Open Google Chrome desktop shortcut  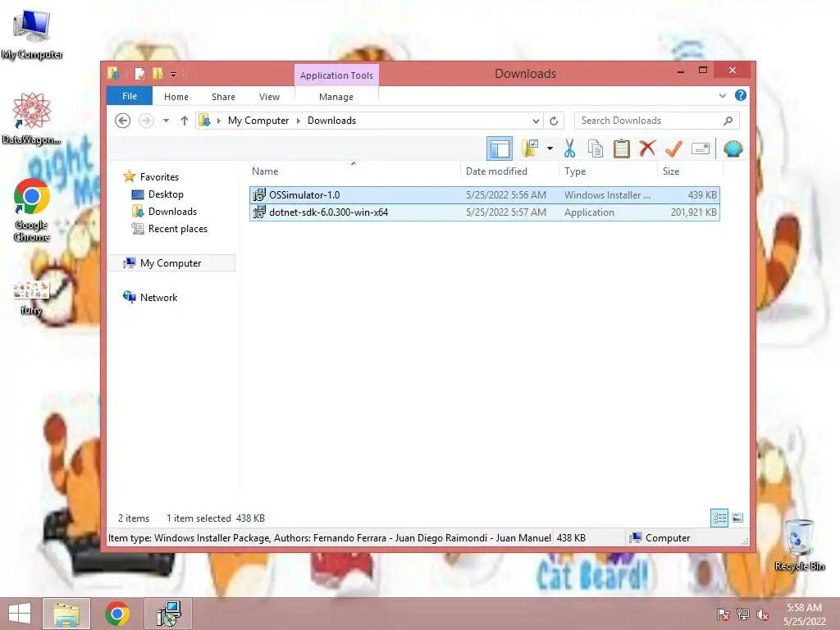pos(32,210)
